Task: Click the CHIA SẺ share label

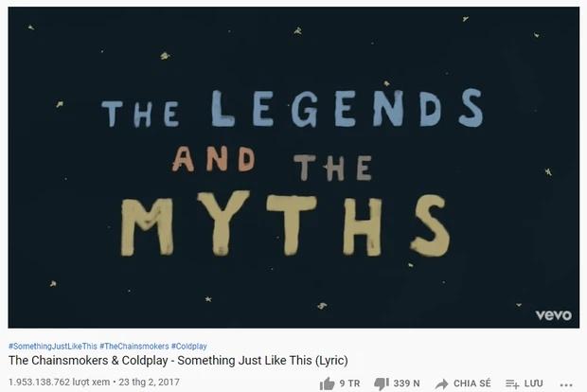Action: [472, 383]
